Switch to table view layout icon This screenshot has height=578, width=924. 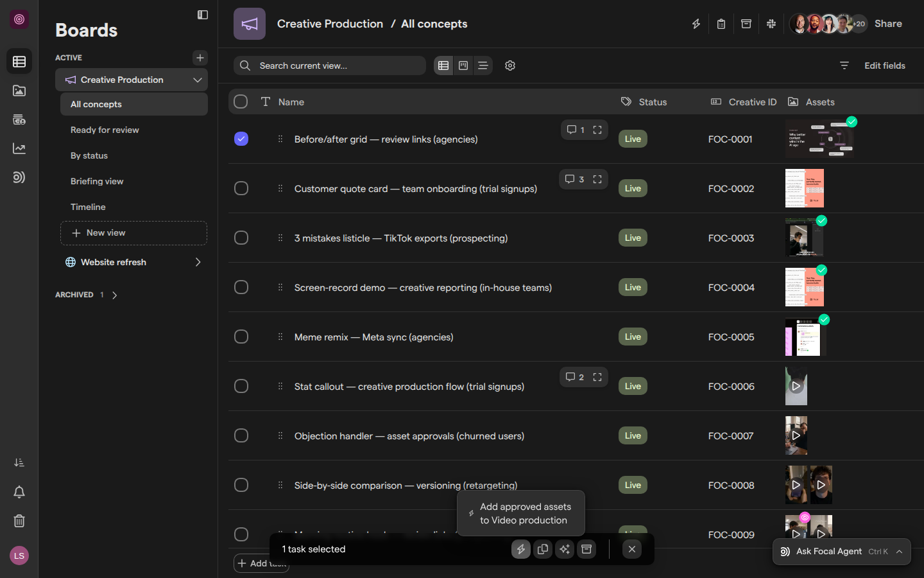443,66
